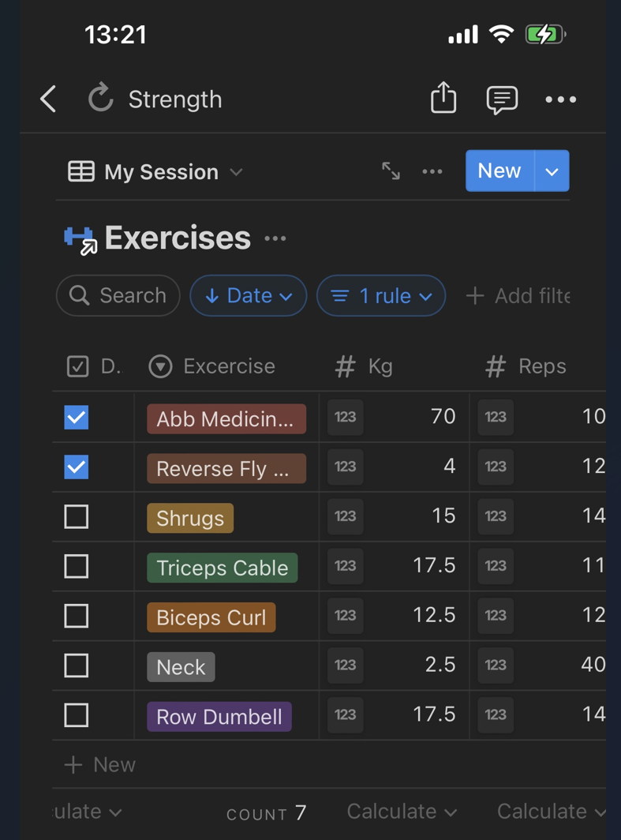The height and width of the screenshot is (840, 621).
Task: Switch views via the My Session chevron
Action: (235, 171)
